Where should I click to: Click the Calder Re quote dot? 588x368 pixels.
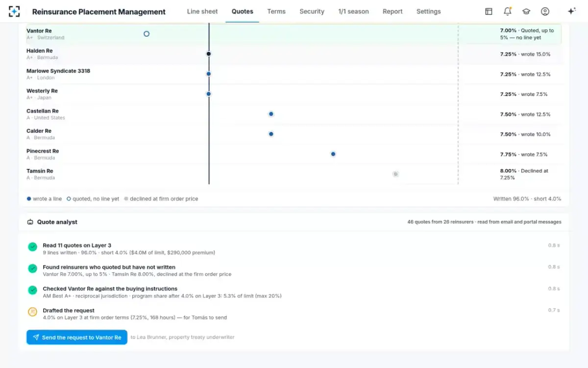[x=271, y=134]
